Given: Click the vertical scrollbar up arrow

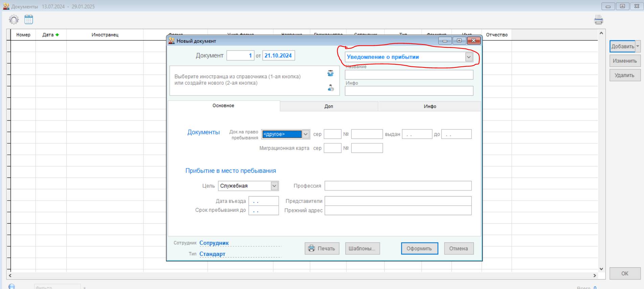Looking at the screenshot, I should 601,33.
